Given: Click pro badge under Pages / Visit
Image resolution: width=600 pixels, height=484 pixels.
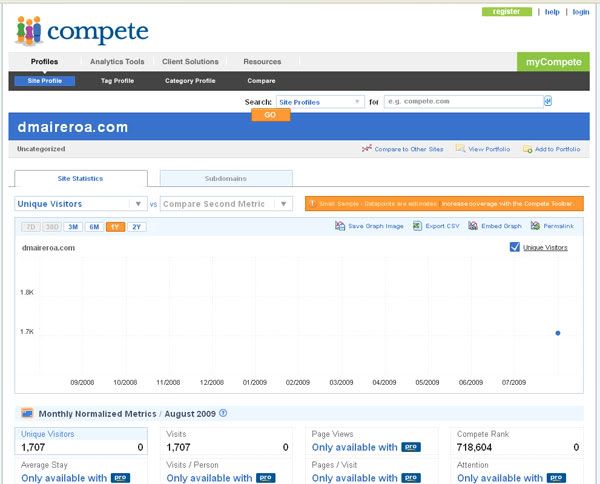Looking at the screenshot, I should 411,478.
